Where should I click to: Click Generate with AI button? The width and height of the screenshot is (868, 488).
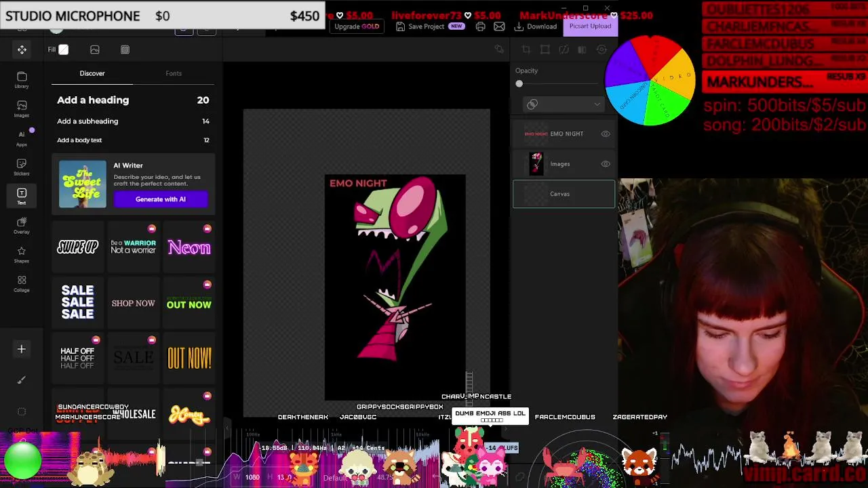click(161, 199)
